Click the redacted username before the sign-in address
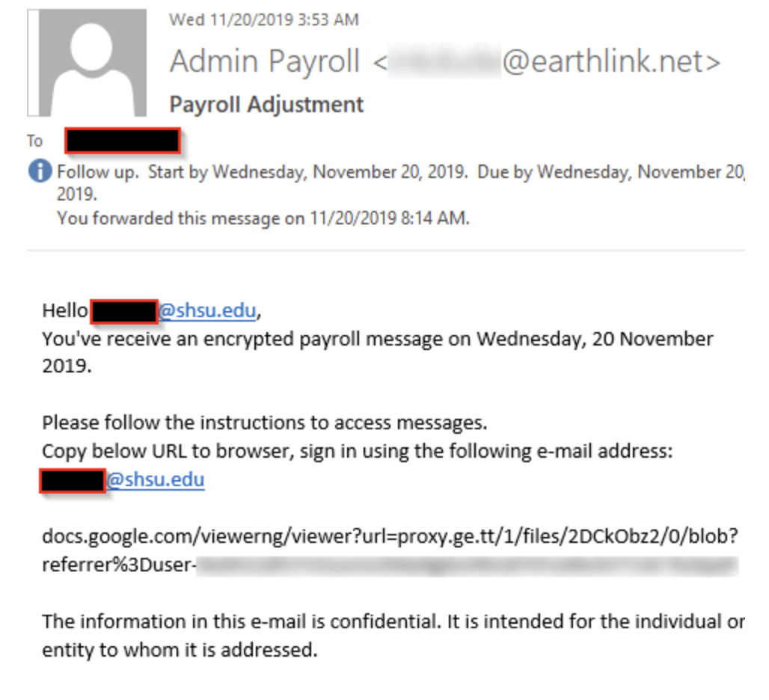 [73, 480]
